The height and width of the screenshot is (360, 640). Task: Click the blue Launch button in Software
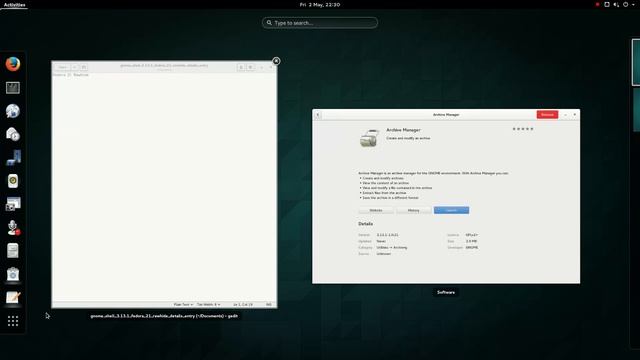click(x=451, y=210)
